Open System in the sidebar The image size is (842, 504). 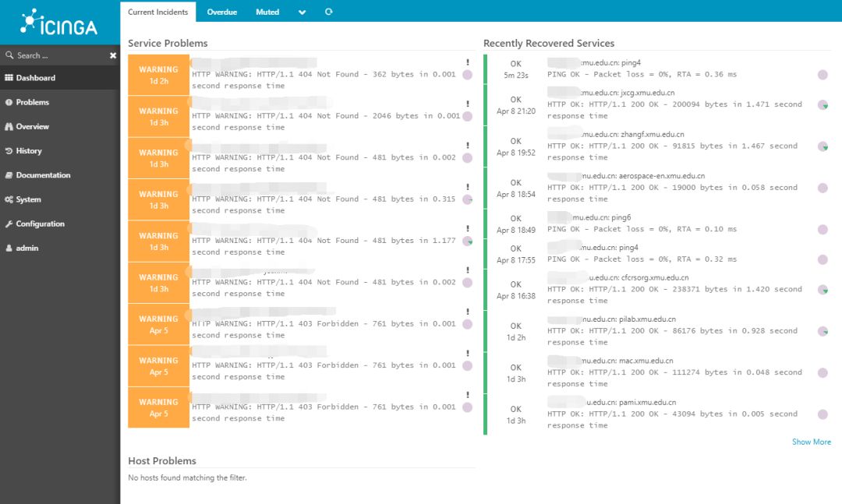point(60,199)
